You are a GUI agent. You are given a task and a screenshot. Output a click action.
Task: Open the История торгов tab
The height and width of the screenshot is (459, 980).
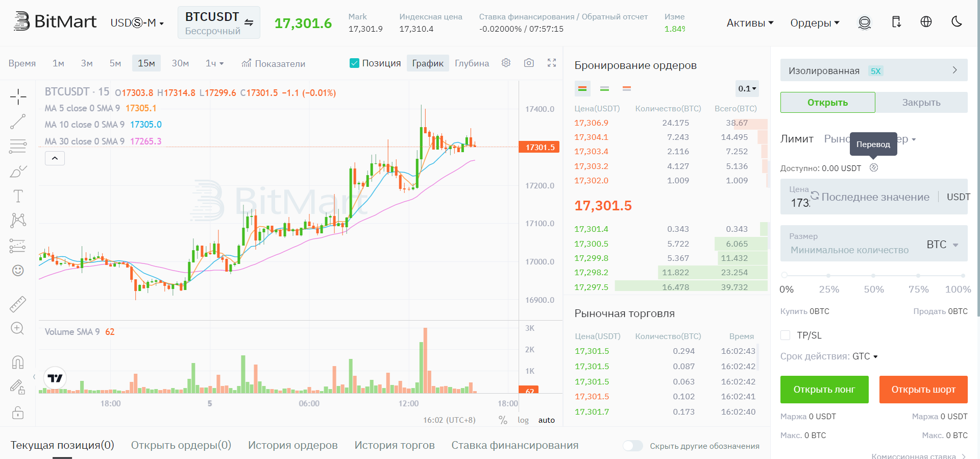tap(395, 445)
